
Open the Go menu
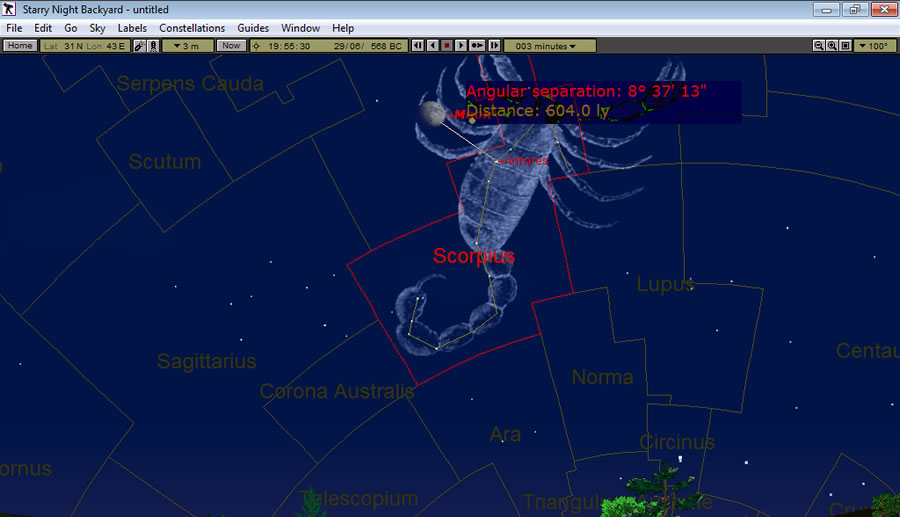(71, 28)
